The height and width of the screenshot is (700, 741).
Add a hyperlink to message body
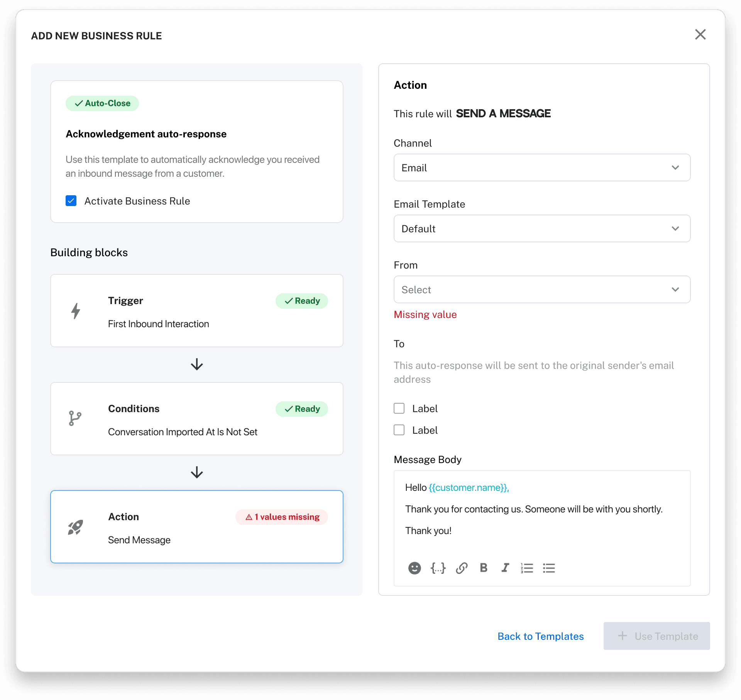[462, 568]
